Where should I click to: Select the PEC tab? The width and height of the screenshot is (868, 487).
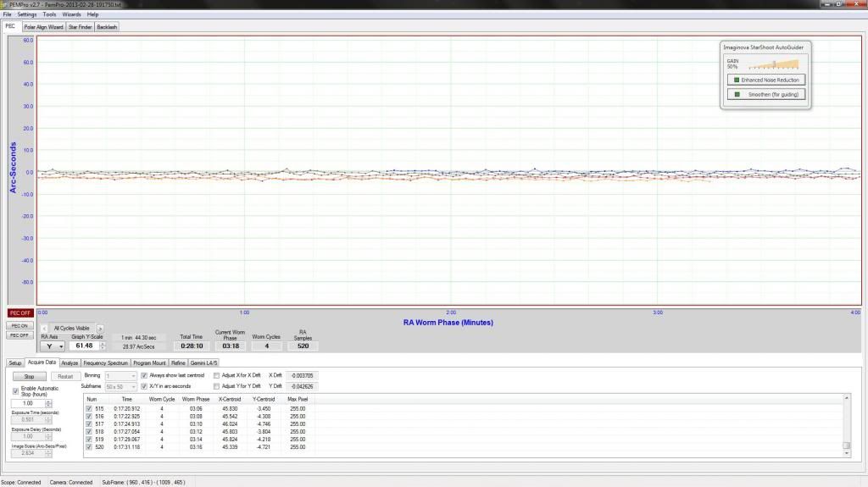pyautogui.click(x=10, y=26)
